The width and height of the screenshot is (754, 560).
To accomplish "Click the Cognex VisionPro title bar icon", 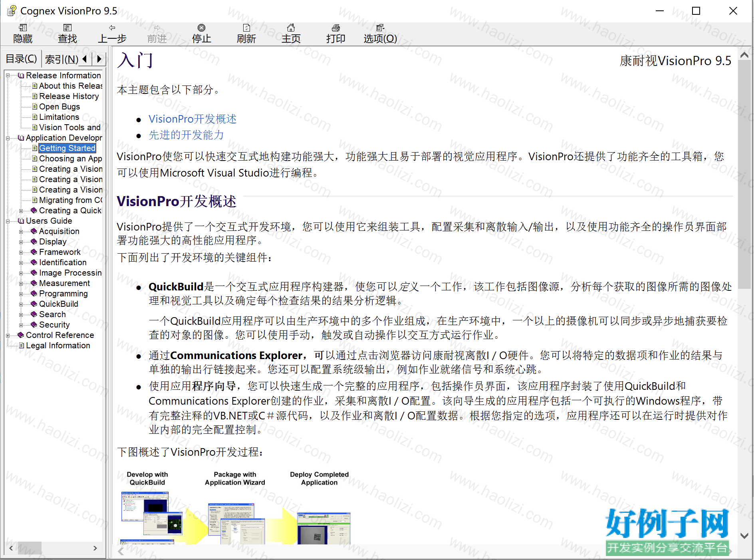I will click(12, 11).
